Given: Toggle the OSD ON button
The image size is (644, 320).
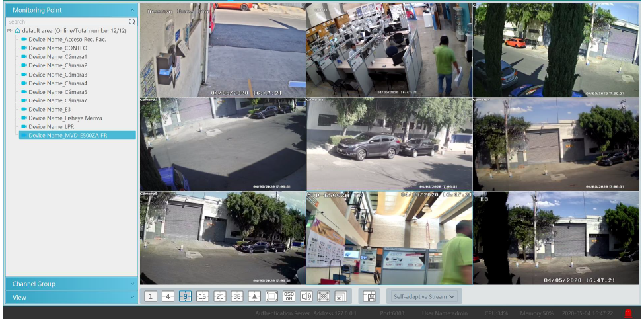Looking at the screenshot, I should (x=289, y=296).
